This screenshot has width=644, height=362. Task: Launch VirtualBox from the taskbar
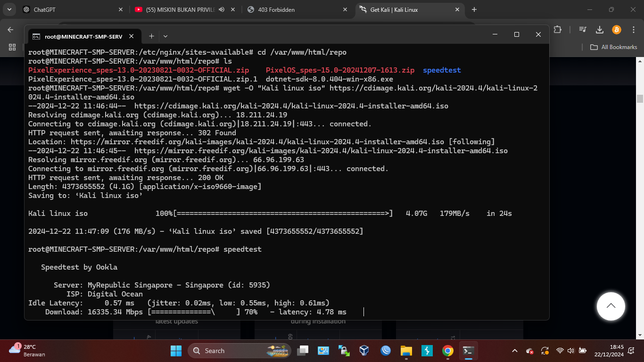[x=364, y=351]
